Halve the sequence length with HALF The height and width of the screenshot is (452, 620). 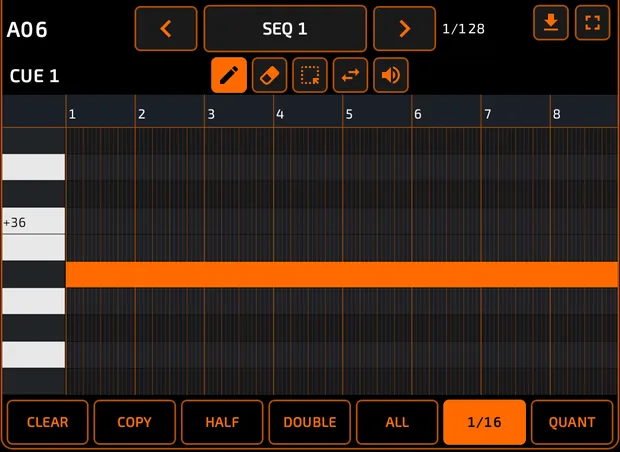pos(222,422)
